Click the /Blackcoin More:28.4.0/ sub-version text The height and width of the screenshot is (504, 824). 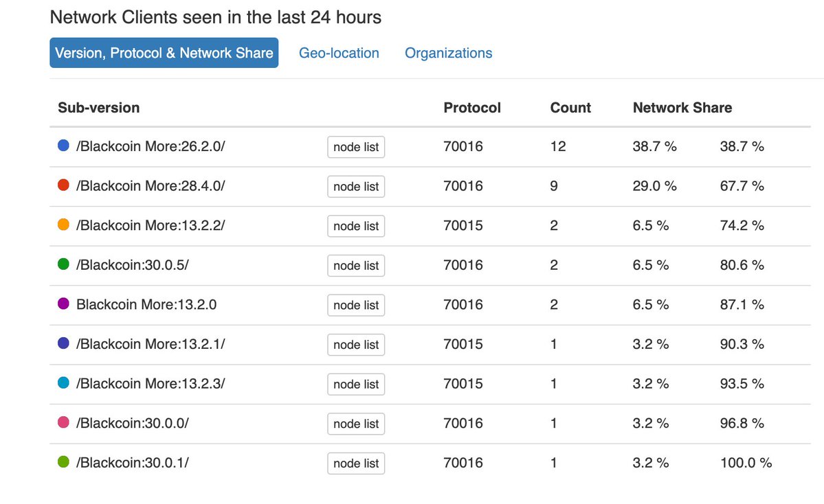click(151, 186)
